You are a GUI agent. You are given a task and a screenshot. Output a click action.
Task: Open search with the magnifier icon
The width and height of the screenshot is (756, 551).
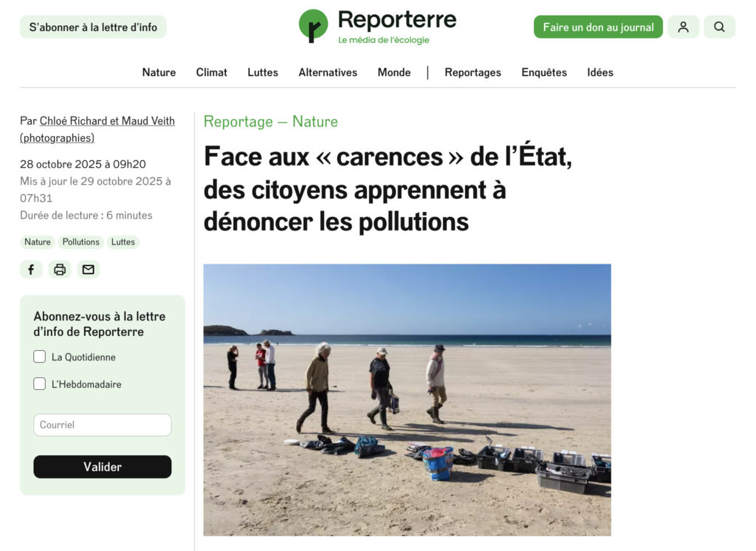(719, 27)
